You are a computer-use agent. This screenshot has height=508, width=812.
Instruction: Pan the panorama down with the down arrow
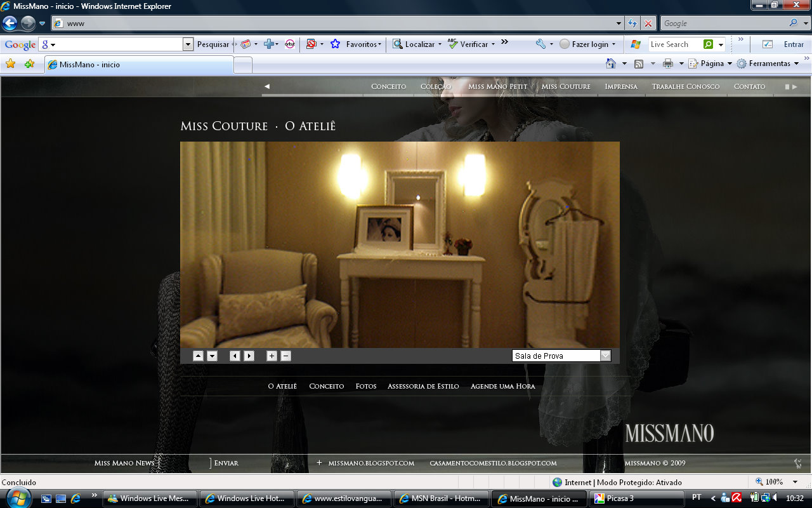tap(212, 356)
